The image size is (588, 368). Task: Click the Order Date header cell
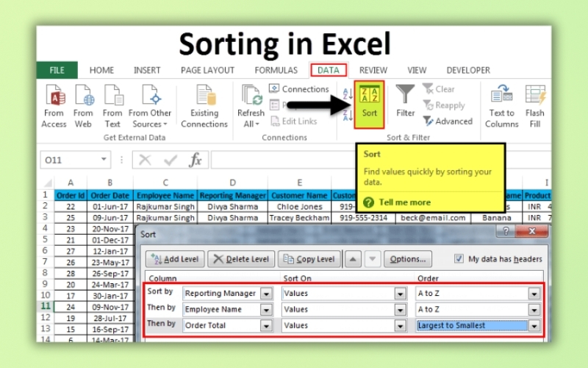pos(110,195)
